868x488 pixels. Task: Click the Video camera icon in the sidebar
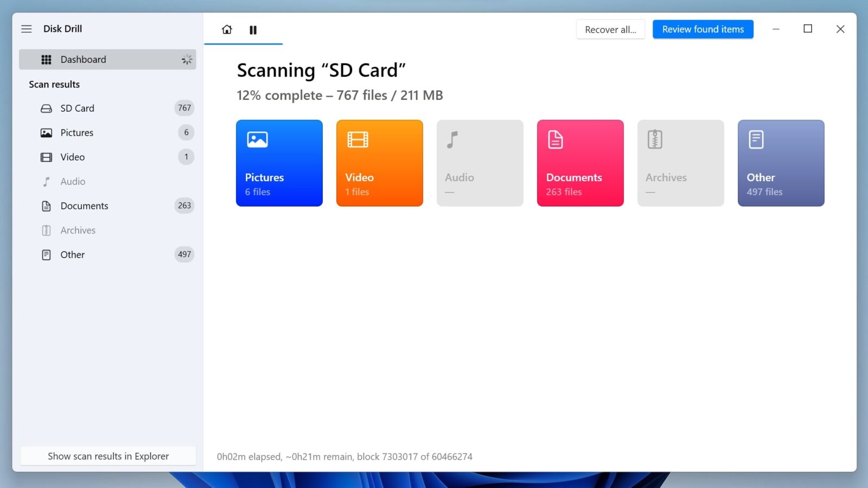pos(46,157)
